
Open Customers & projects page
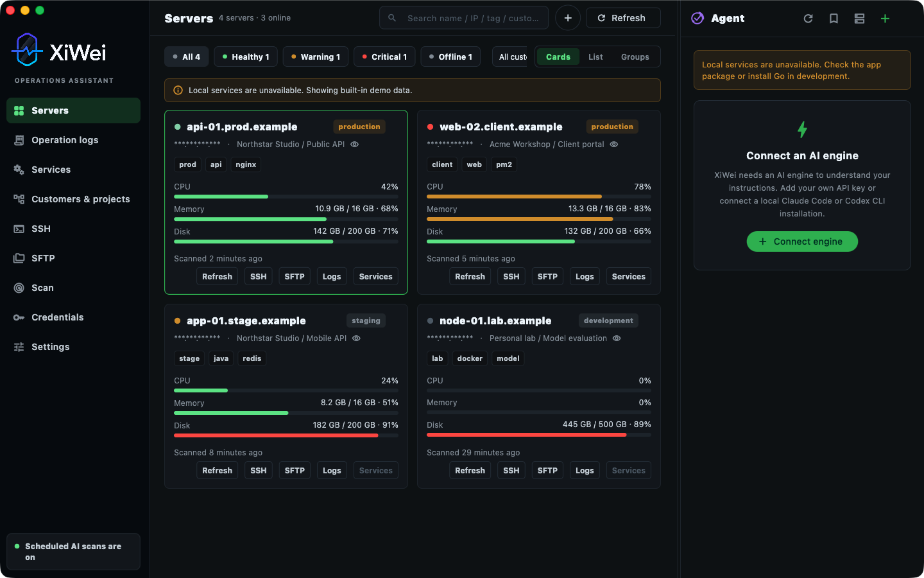click(73, 199)
